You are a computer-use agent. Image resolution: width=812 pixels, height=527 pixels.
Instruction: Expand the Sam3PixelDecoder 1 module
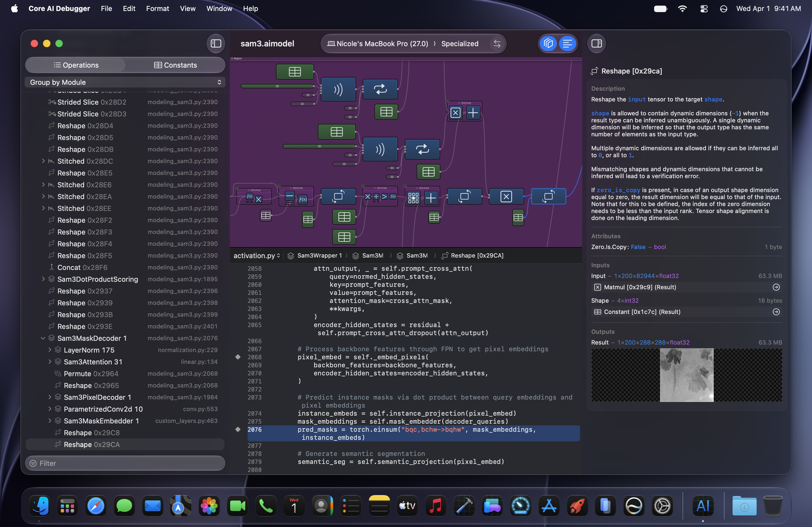click(x=50, y=397)
